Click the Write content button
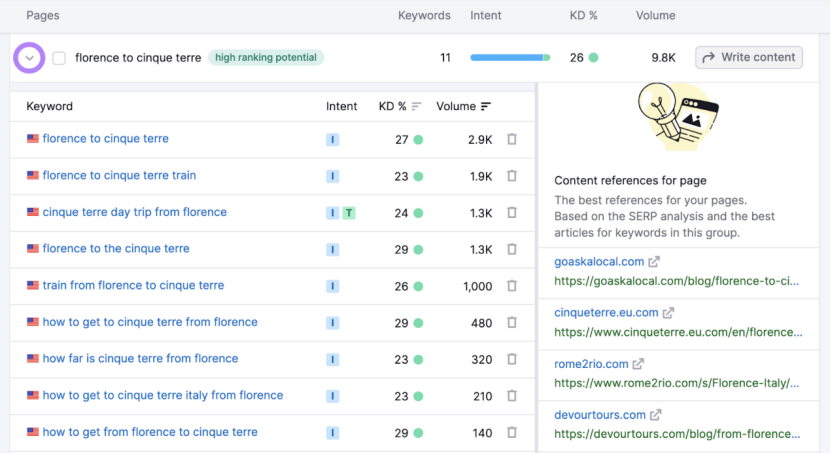 (x=749, y=58)
